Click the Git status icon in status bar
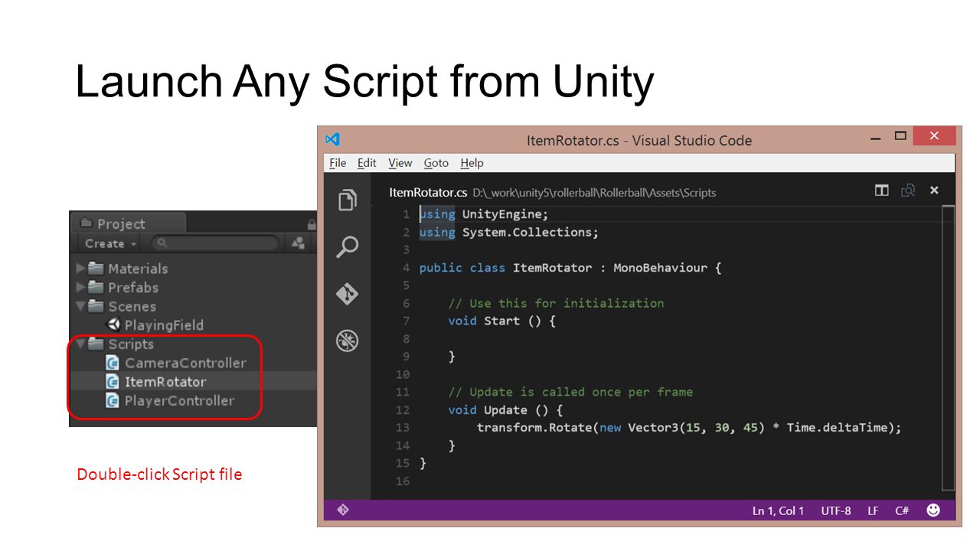The height and width of the screenshot is (551, 980). pos(343,510)
